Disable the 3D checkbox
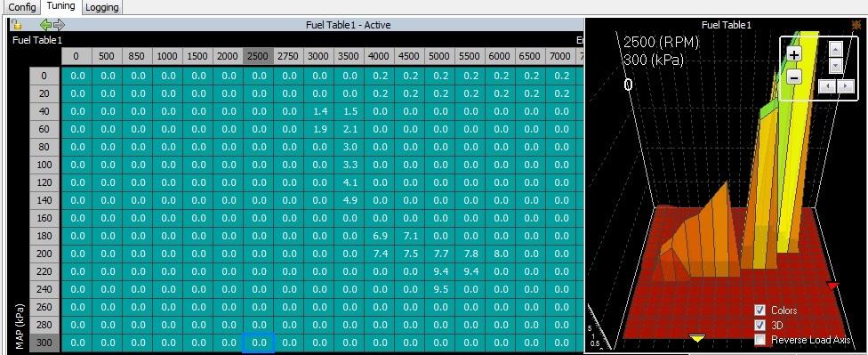868x355 pixels. point(760,325)
